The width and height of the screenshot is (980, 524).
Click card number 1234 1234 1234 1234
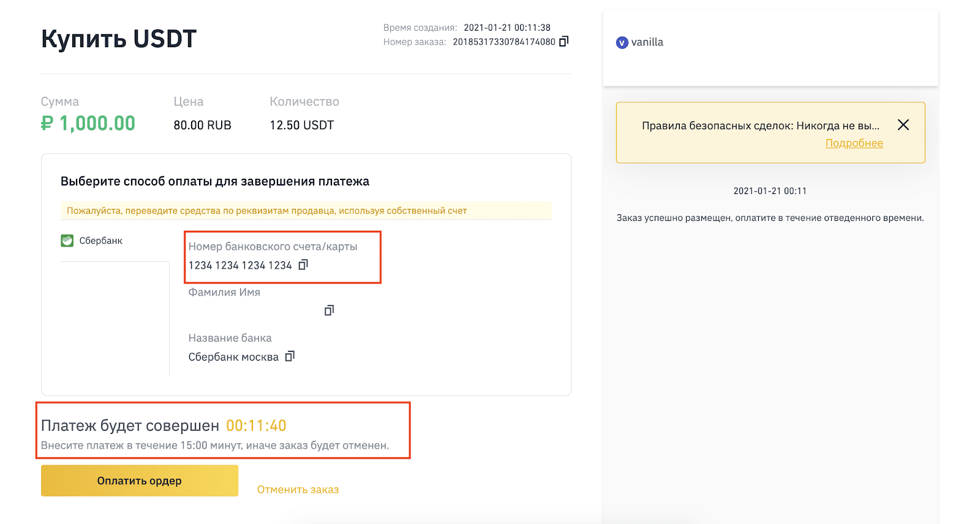click(240, 265)
